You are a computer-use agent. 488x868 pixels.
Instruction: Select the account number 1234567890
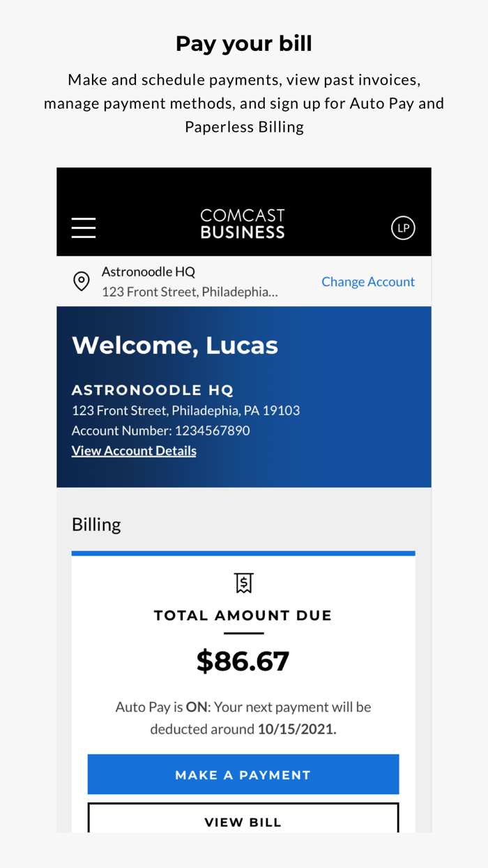[160, 430]
